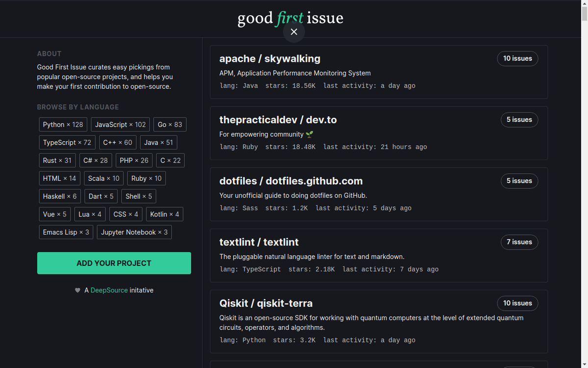Pick the Shell × 5 language tag
This screenshot has width=588, height=368.
[x=139, y=196]
